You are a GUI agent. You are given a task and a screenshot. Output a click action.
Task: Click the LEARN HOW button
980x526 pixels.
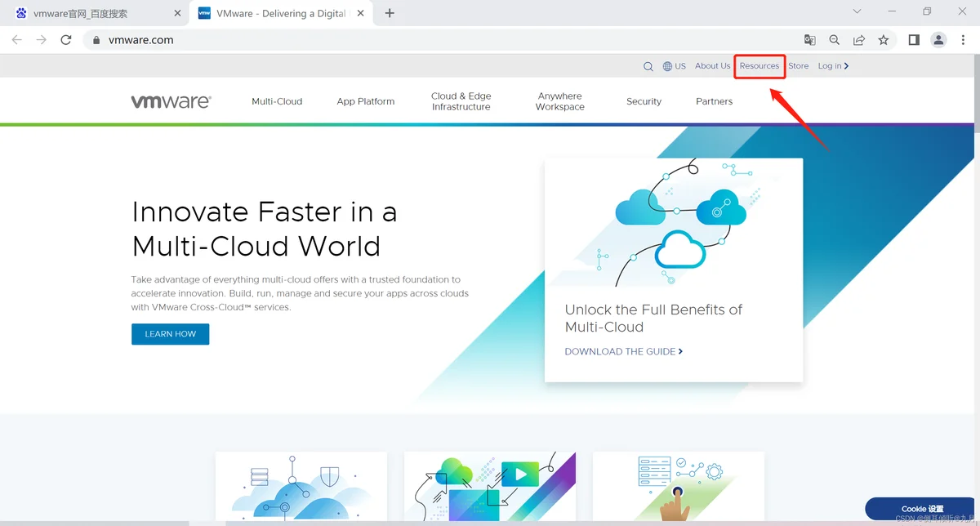point(170,334)
